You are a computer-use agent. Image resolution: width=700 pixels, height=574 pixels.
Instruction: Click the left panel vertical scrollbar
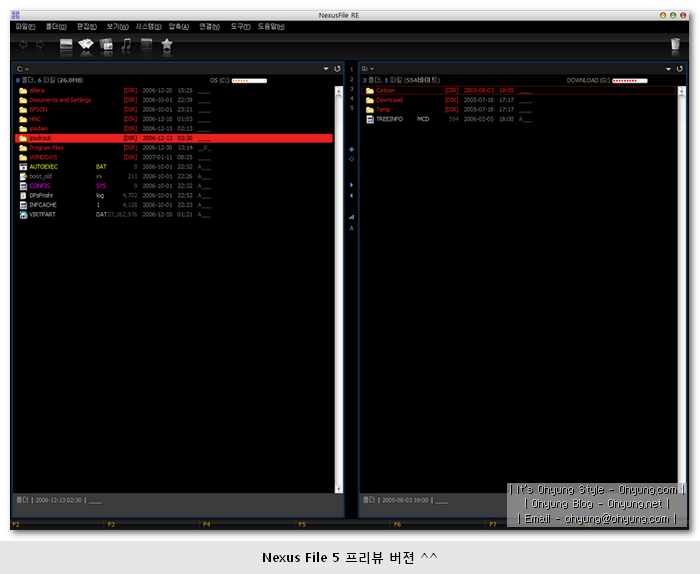338,289
